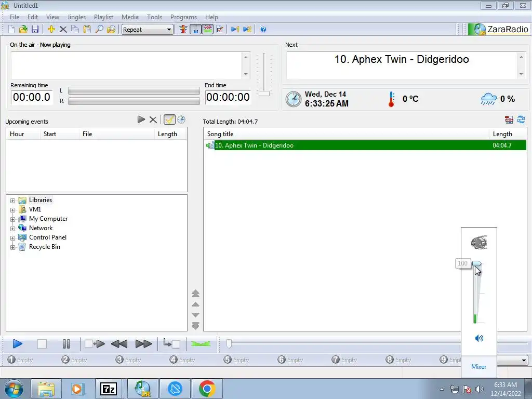The width and height of the screenshot is (532, 399).
Task: Open ZaraRadio from the Windows taskbar
Action: click(x=142, y=389)
